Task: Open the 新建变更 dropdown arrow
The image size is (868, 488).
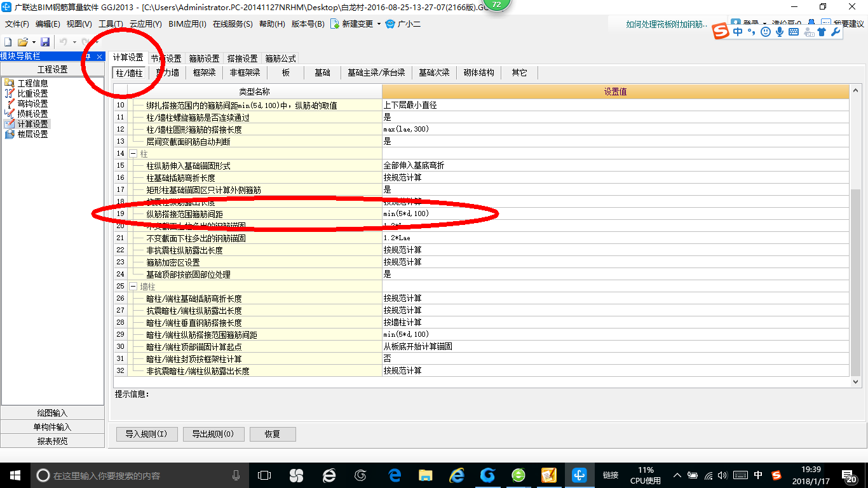Action: [x=379, y=24]
